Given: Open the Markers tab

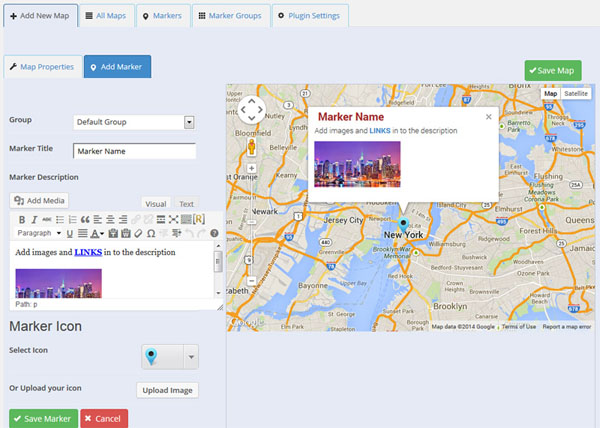Looking at the screenshot, I should (163, 16).
